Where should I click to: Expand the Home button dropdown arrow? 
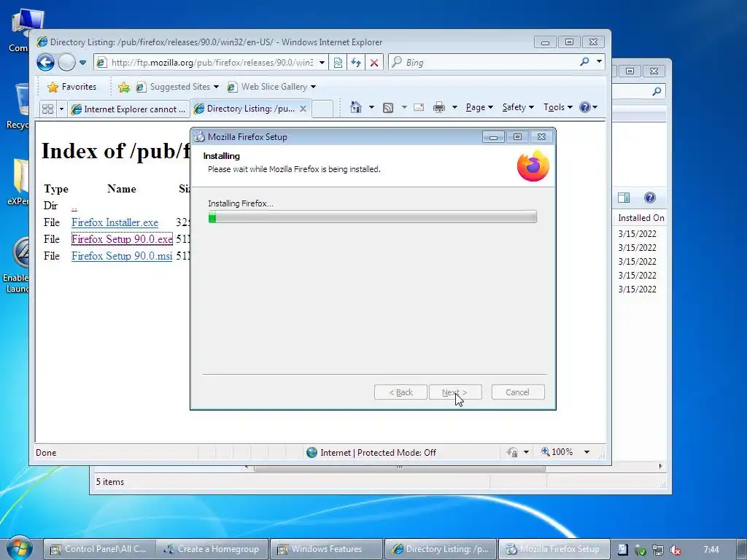pos(371,107)
